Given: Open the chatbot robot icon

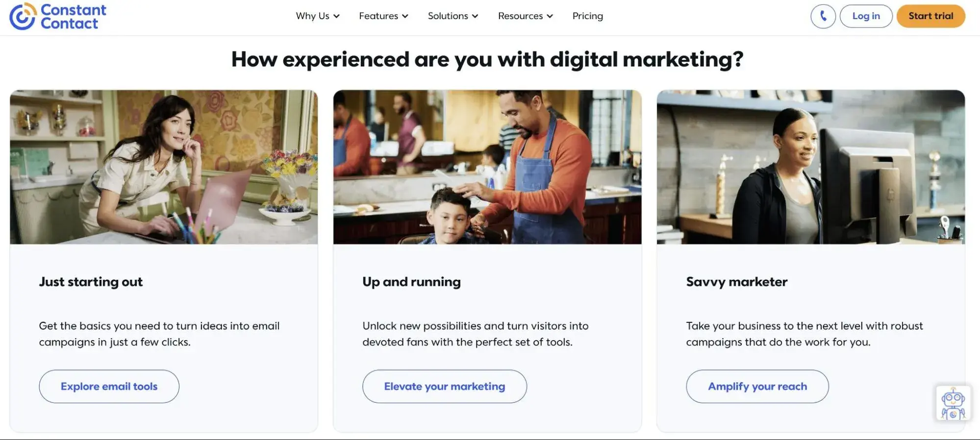Looking at the screenshot, I should [x=953, y=403].
